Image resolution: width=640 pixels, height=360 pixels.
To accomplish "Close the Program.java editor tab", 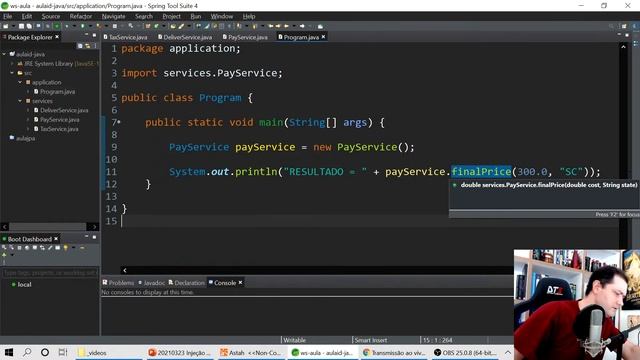I will tap(323, 37).
